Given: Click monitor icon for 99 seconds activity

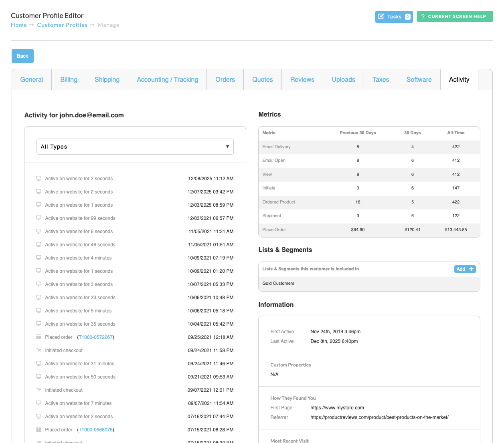Looking at the screenshot, I should click(x=39, y=218).
